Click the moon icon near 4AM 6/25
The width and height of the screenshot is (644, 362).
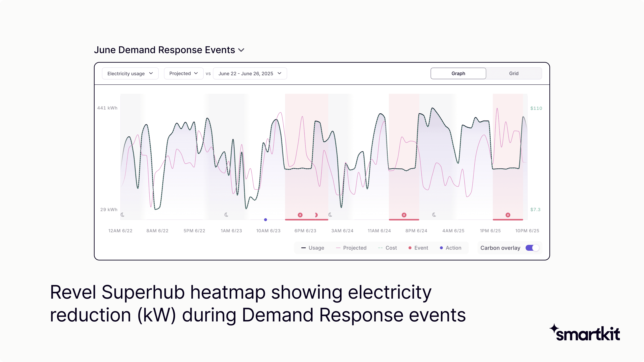[434, 214]
